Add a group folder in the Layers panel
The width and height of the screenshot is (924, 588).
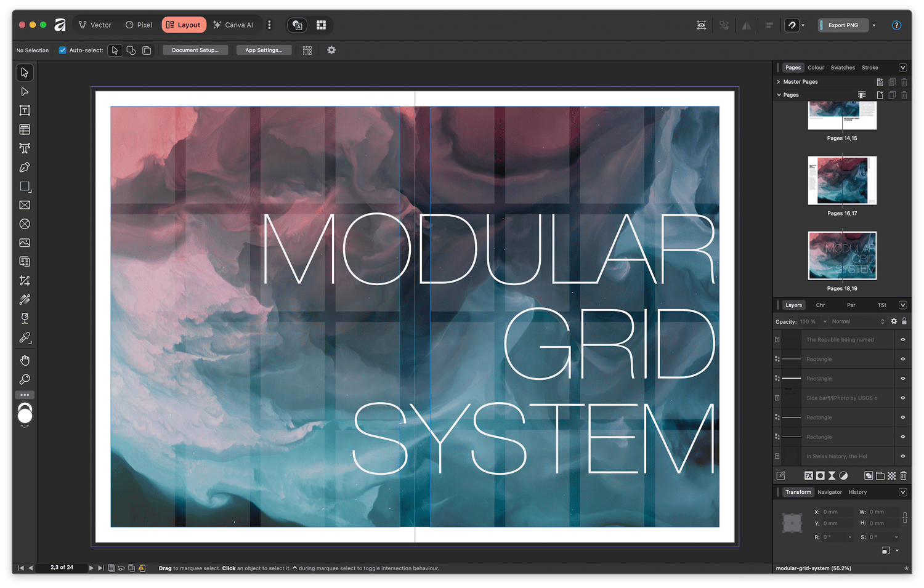coord(880,475)
